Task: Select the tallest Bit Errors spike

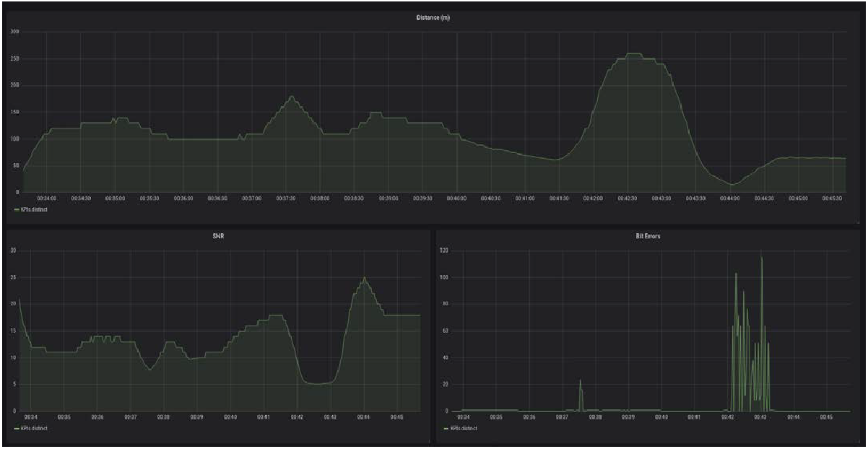Action: tap(761, 258)
